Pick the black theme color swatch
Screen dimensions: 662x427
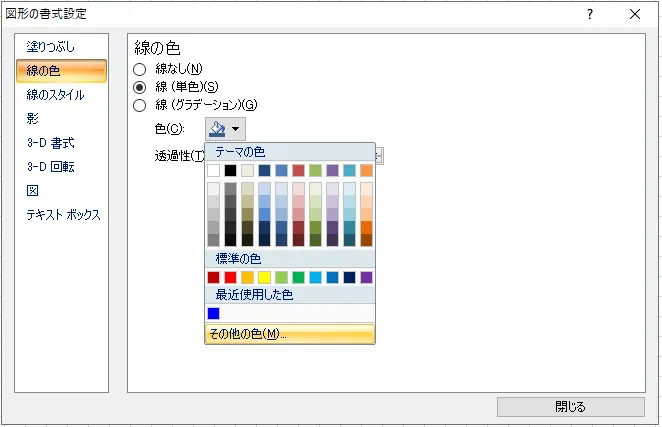[x=230, y=170]
